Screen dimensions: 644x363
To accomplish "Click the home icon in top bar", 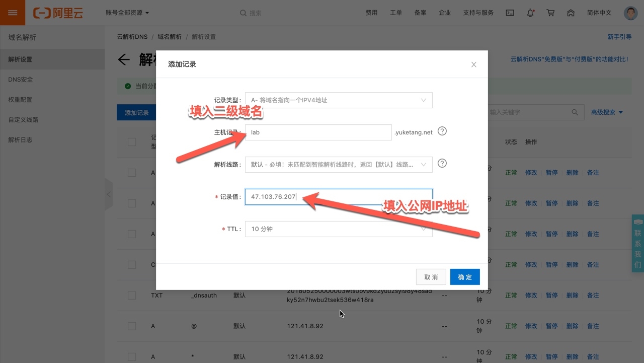I will coord(571,13).
